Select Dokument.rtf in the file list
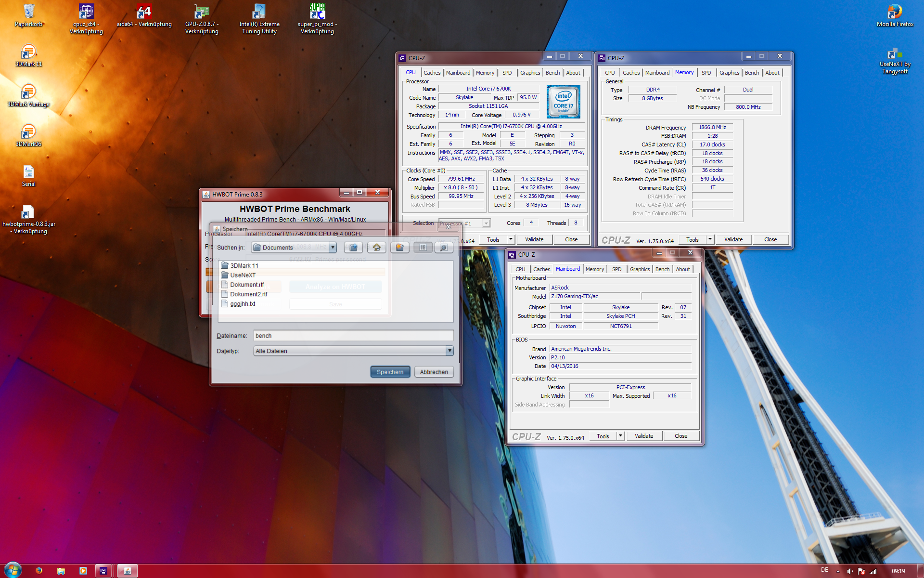 [243, 285]
